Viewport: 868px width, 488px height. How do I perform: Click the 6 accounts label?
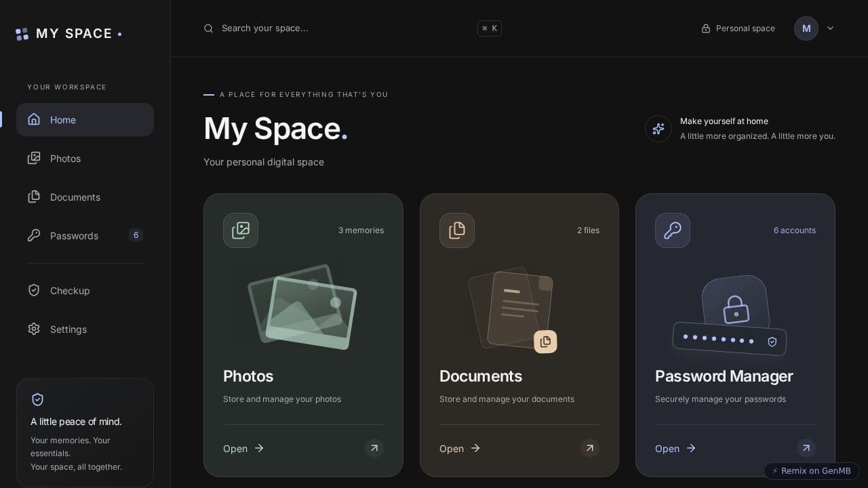coord(795,230)
